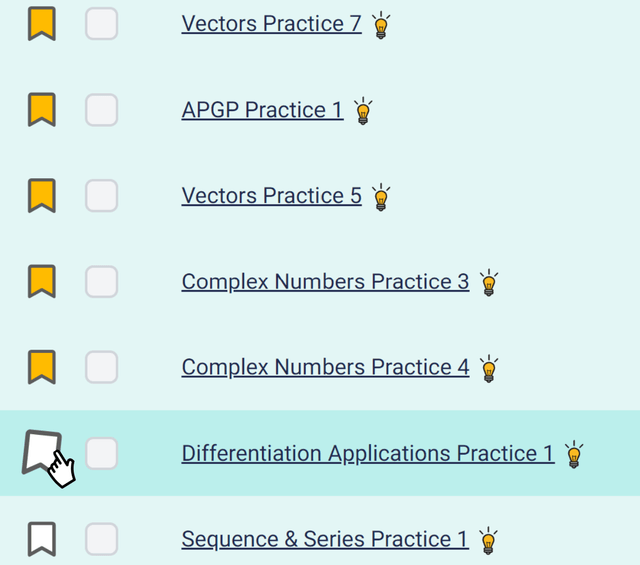The width and height of the screenshot is (640, 565).
Task: Open Complex Numbers Practice 3 worksheet
Action: pyautogui.click(x=325, y=282)
